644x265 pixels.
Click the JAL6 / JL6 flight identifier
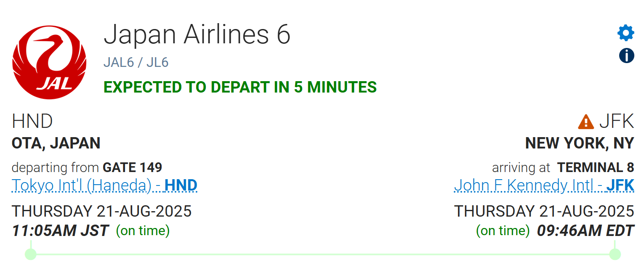click(x=136, y=63)
